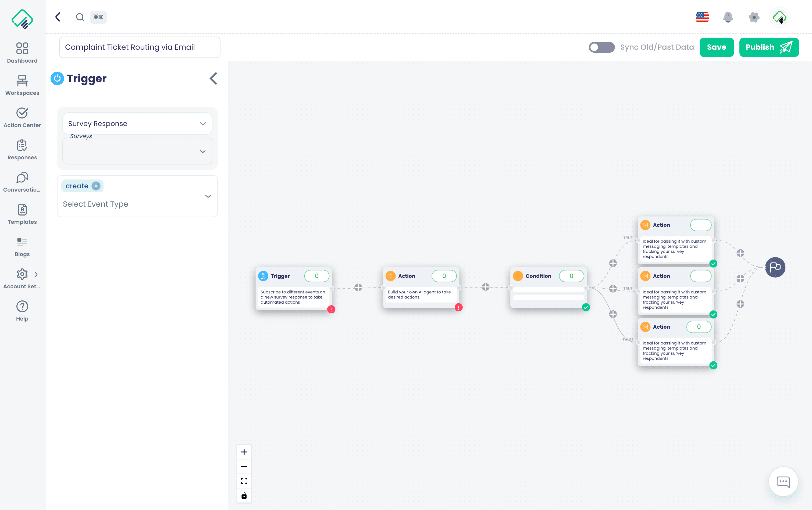Open the Templates section
Viewport: 812px width, 510px height.
pyautogui.click(x=22, y=214)
